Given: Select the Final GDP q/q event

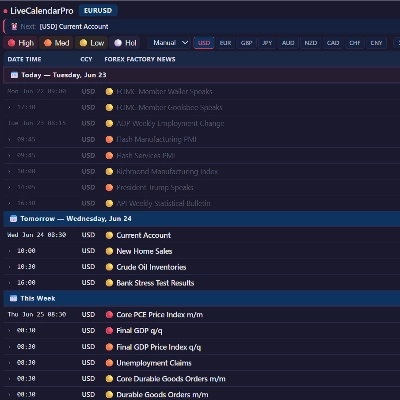Looking at the screenshot, I should 139,331.
